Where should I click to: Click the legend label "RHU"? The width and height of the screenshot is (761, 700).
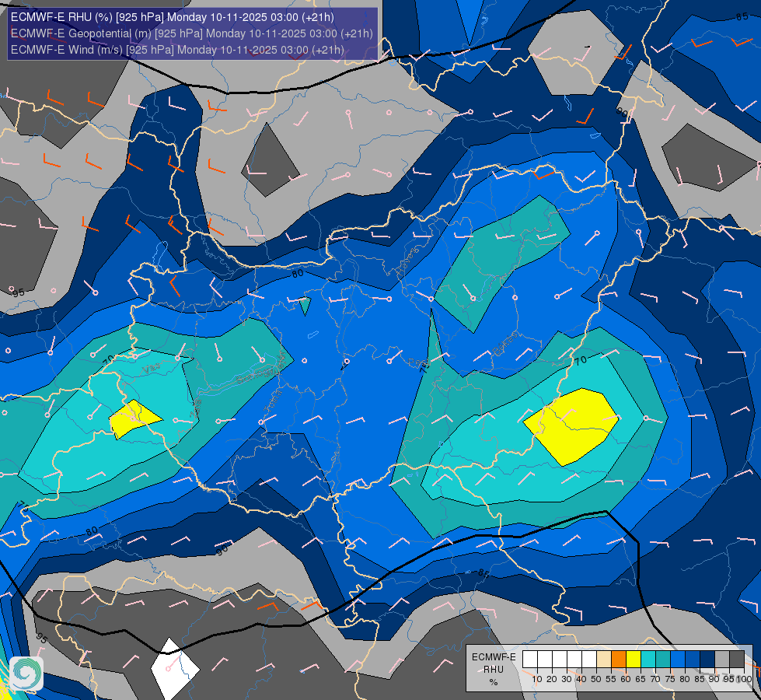[494, 670]
